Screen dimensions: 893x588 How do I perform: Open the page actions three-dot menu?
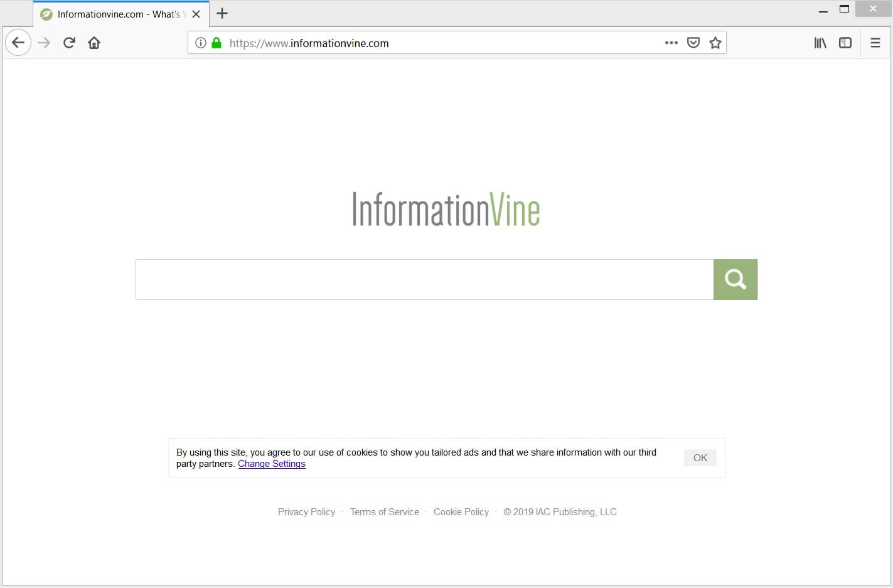coord(671,43)
